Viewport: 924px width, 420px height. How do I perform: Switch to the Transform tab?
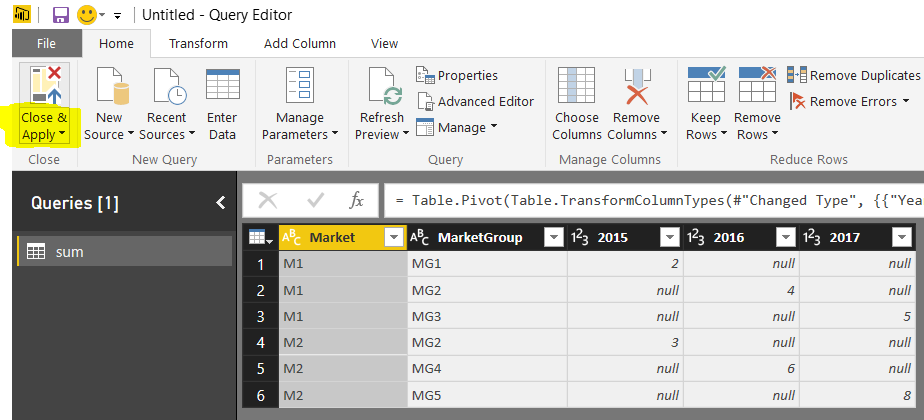198,44
